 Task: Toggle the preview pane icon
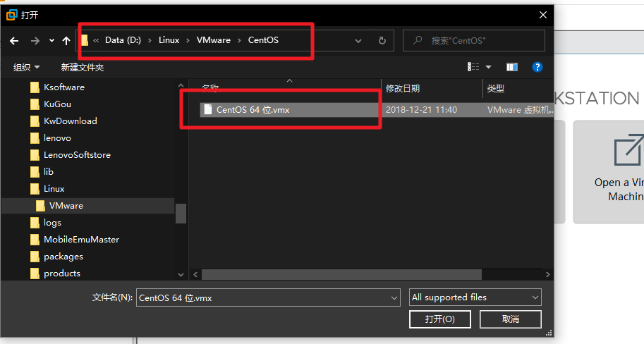(512, 67)
